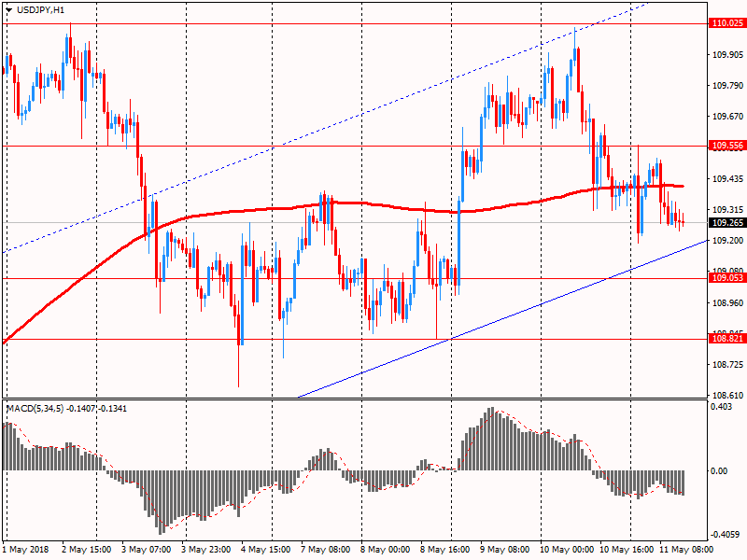
Task: Click the 3 May 07:00 time label
Action: [x=146, y=550]
